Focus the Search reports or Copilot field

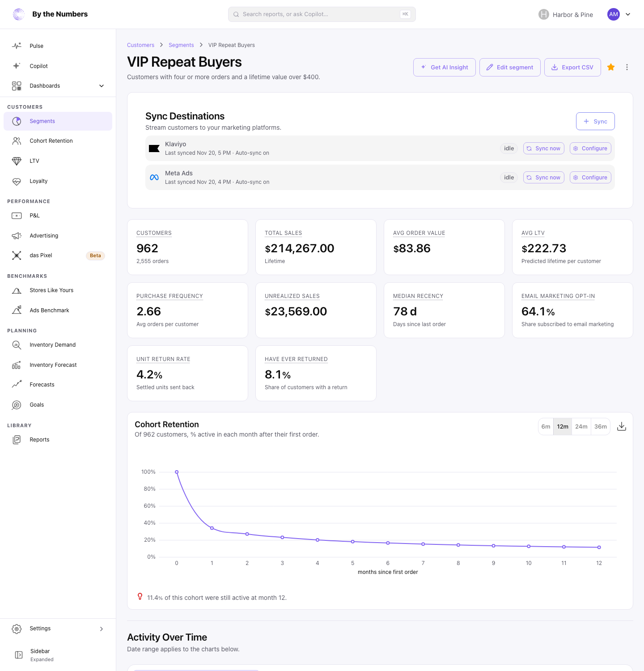click(x=322, y=14)
